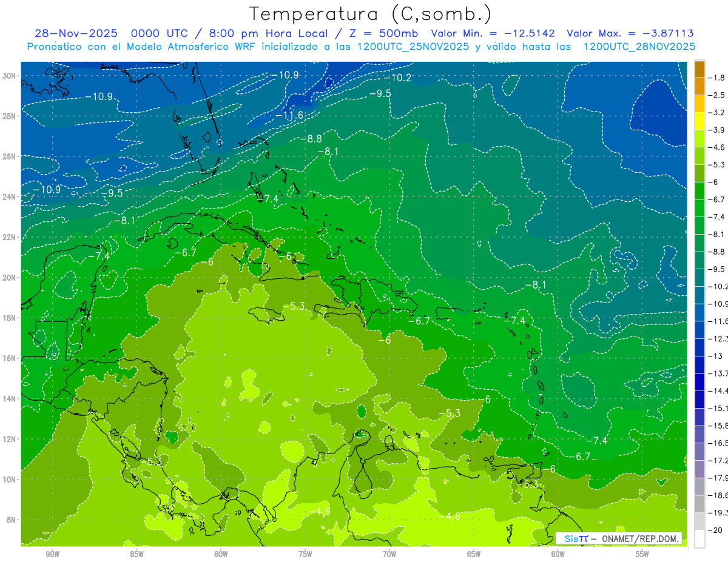728x562 pixels.
Task: Click the dark orange swatch above -1.8
Action: [699, 70]
